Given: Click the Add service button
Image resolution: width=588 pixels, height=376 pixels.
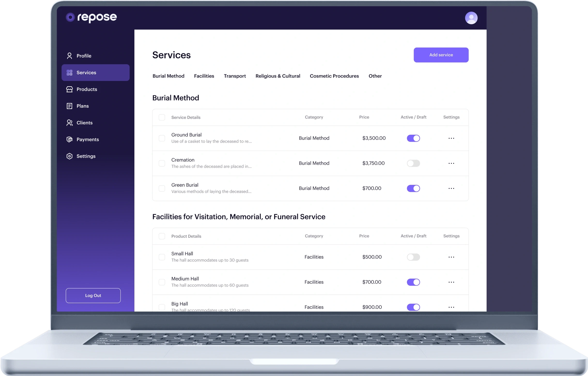Looking at the screenshot, I should tap(441, 55).
